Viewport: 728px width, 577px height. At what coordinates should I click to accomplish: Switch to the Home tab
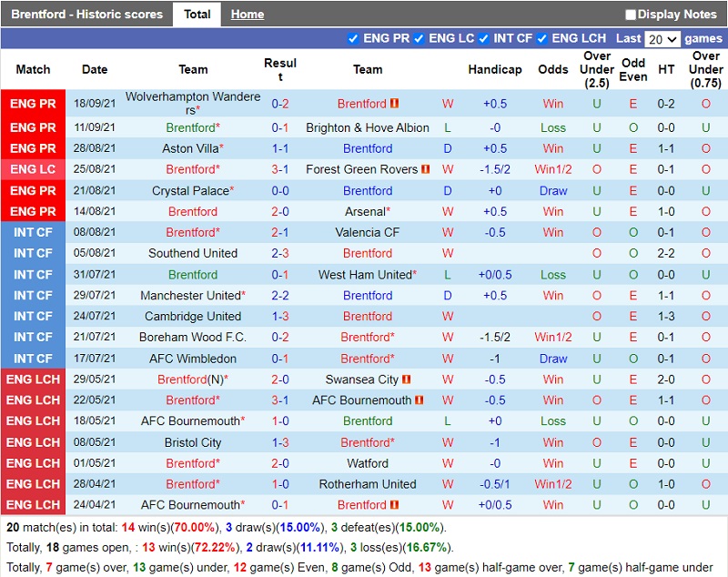[x=248, y=15]
